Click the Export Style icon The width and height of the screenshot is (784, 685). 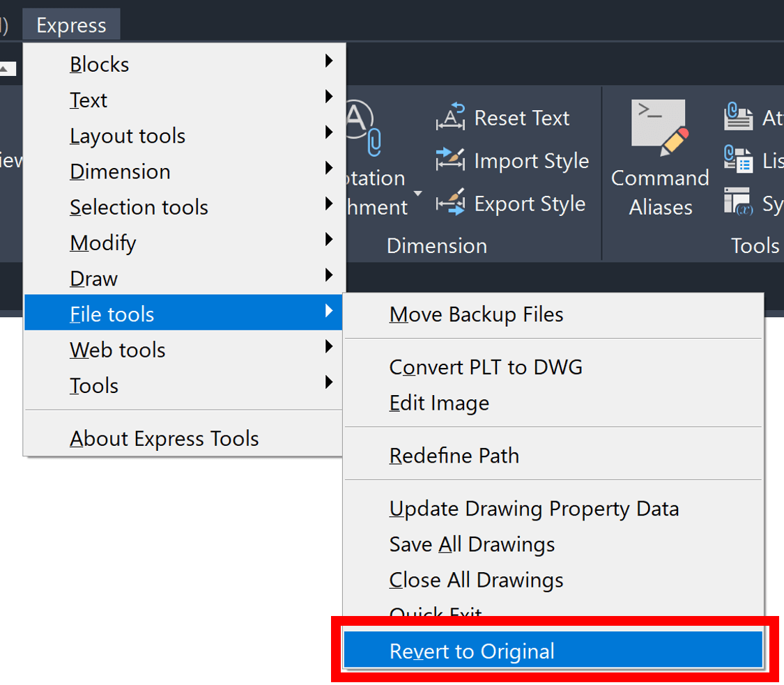point(450,203)
